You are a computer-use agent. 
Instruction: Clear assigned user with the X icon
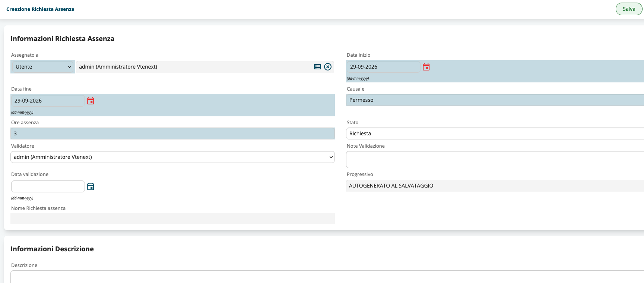328,67
